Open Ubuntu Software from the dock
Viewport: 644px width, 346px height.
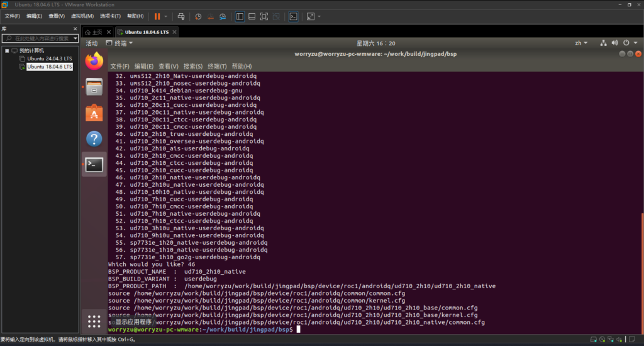pos(94,113)
